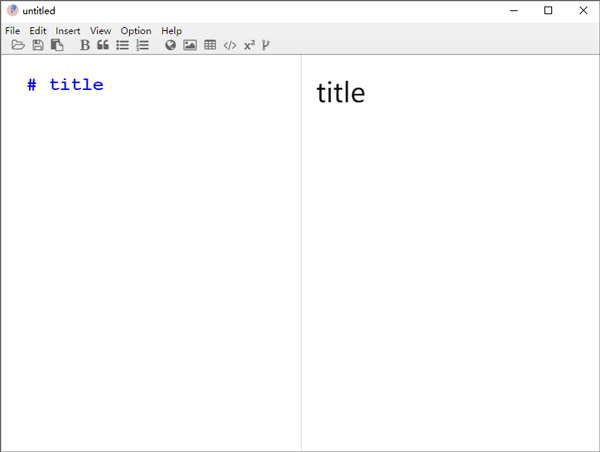Insert a blockquote using quote icon
The image size is (600, 452).
[x=103, y=45]
